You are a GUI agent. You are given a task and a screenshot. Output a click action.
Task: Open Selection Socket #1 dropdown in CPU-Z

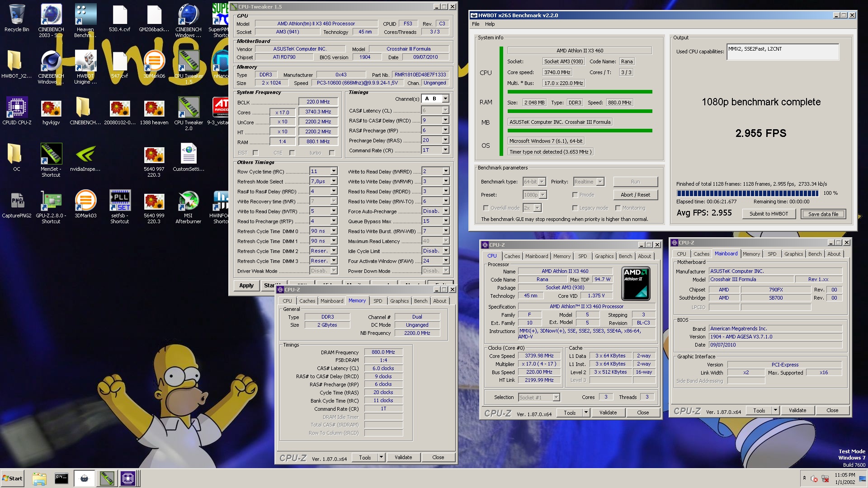pos(556,397)
